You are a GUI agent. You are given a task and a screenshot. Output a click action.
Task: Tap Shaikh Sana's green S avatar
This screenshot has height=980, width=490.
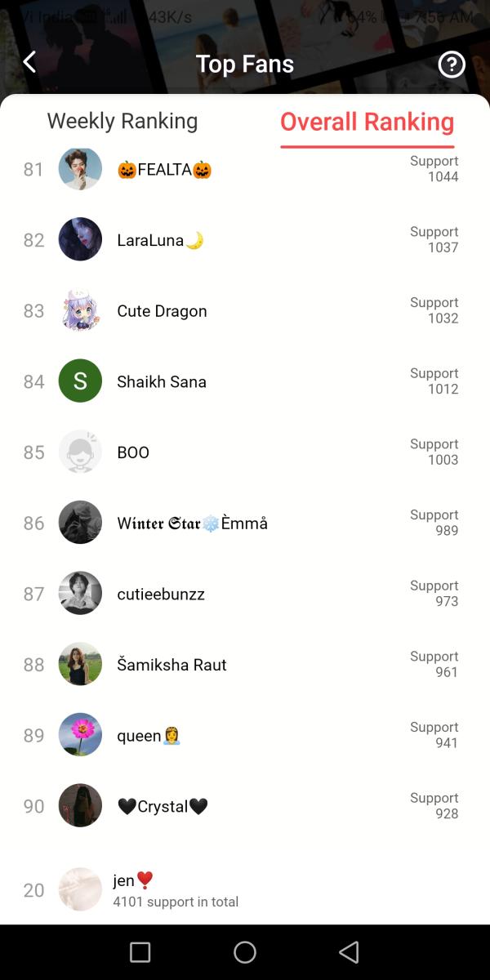(80, 381)
